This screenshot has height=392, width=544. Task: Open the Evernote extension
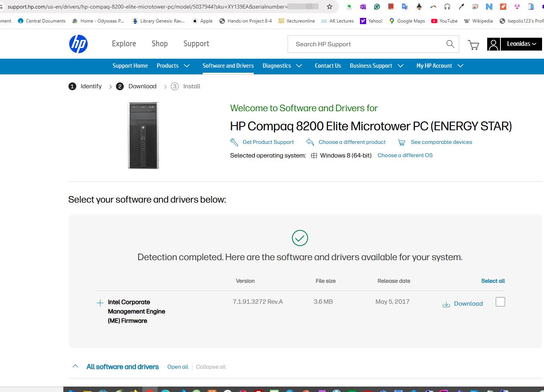pos(349,7)
